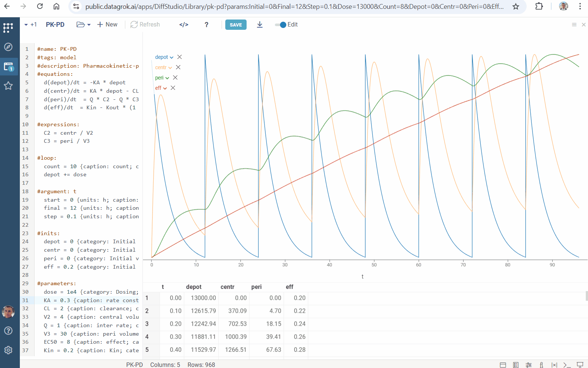This screenshot has width=588, height=368.
Task: Expand the peri column dropdown in legend
Action: click(167, 78)
